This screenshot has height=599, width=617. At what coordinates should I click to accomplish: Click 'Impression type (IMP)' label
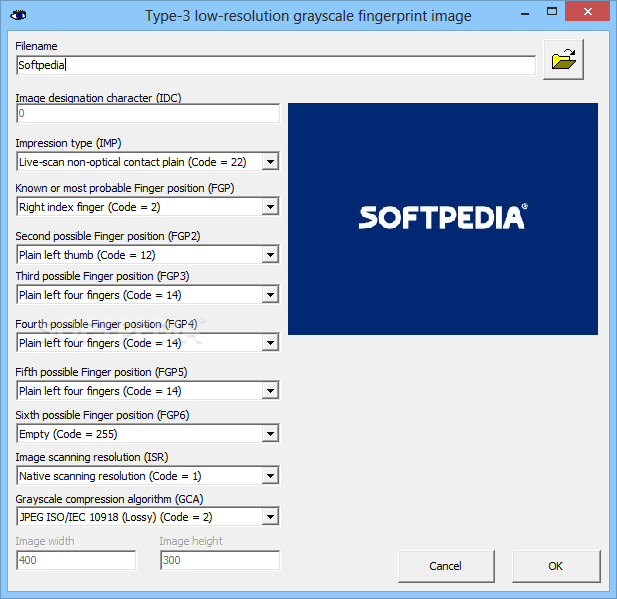(68, 143)
